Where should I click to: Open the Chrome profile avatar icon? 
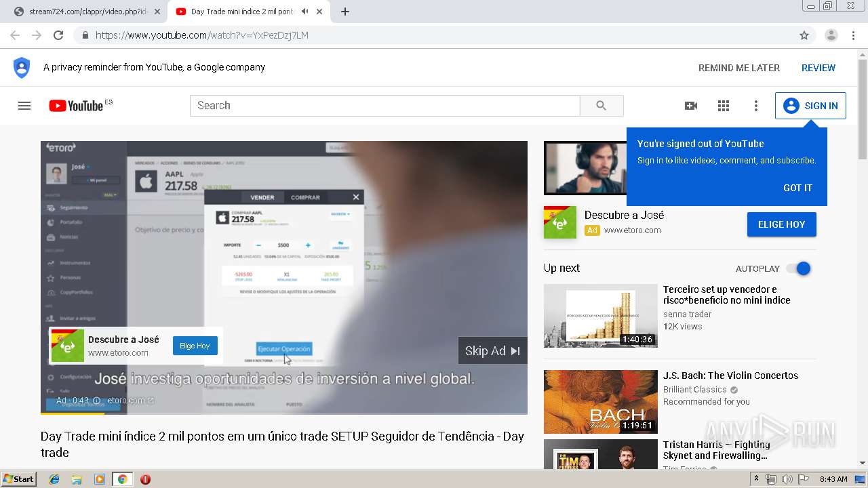[831, 35]
